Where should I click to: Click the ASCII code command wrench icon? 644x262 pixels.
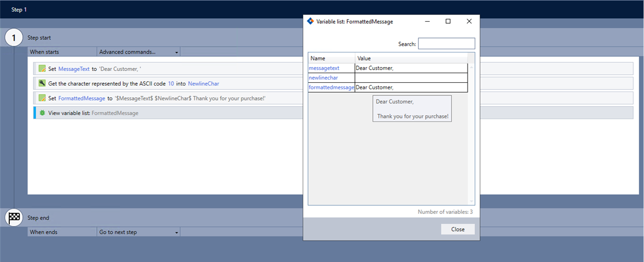42,83
